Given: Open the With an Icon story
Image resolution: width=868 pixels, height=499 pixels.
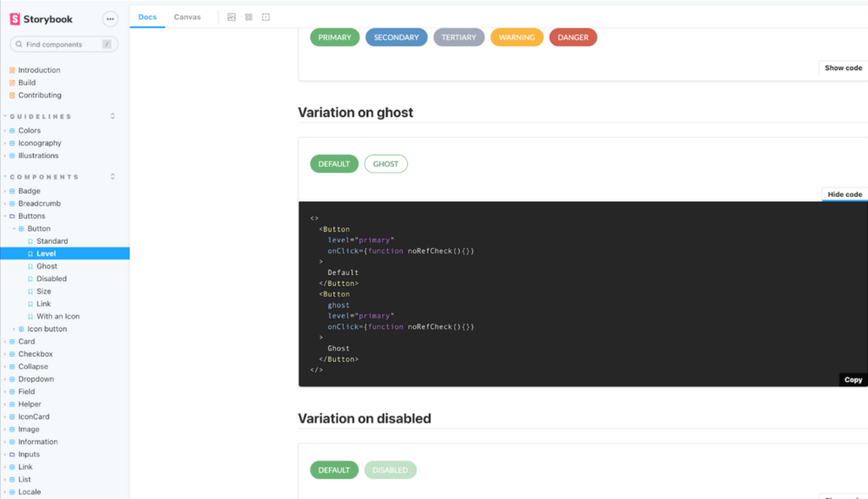Looking at the screenshot, I should pos(57,317).
